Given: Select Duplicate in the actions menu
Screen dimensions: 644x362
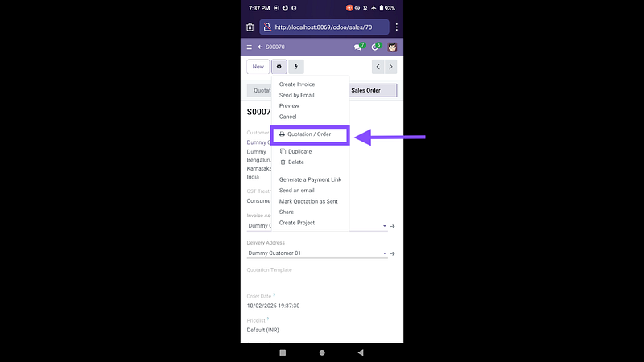Looking at the screenshot, I should pyautogui.click(x=299, y=151).
